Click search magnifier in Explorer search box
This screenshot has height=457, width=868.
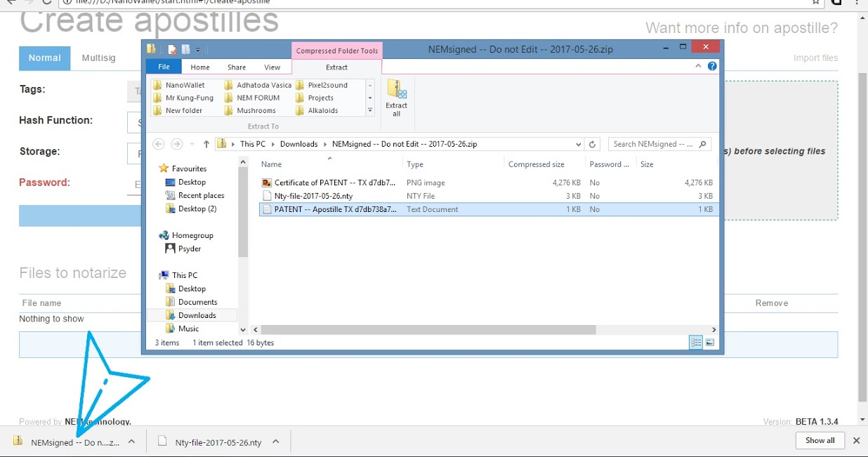(x=704, y=144)
